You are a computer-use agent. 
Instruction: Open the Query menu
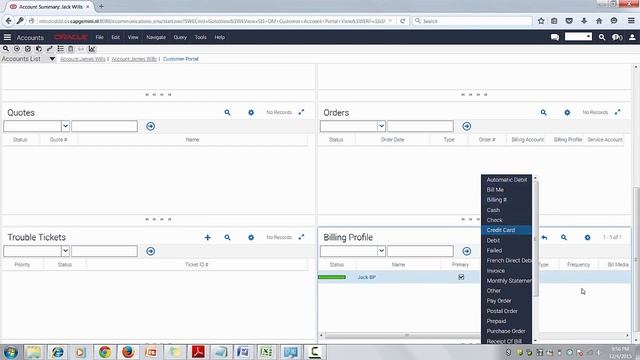[180, 37]
